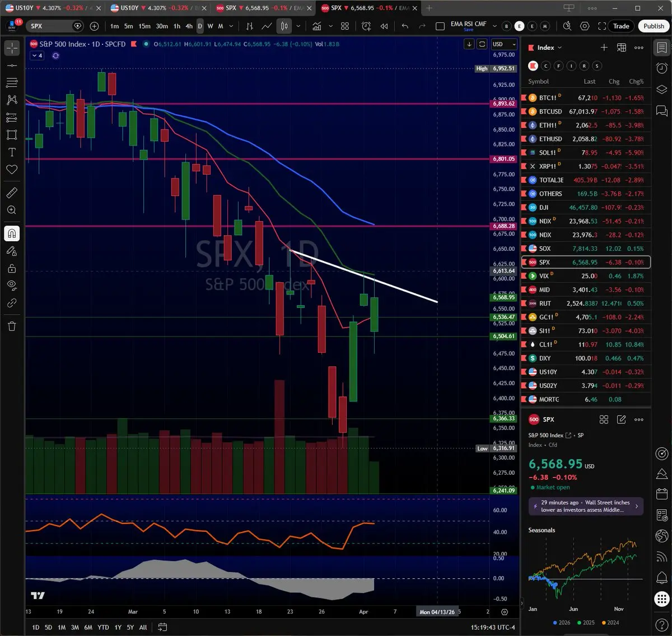Open the Fibonacci retracement tools
672x636 pixels.
tap(12, 83)
